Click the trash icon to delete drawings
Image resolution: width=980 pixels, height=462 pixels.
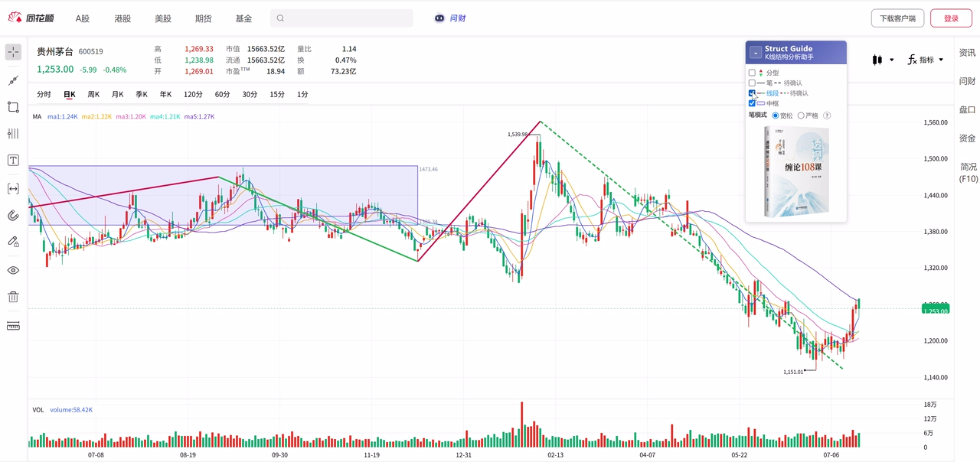tap(13, 297)
